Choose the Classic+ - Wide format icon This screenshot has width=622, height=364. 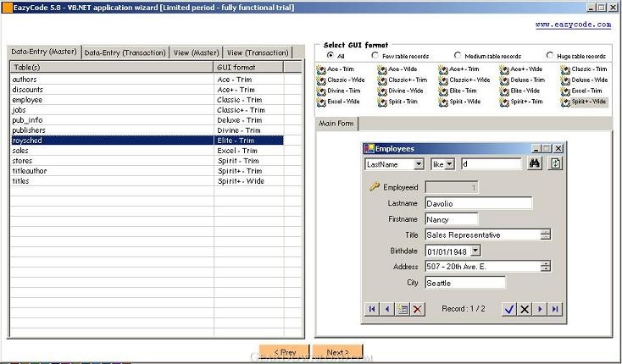pos(443,80)
